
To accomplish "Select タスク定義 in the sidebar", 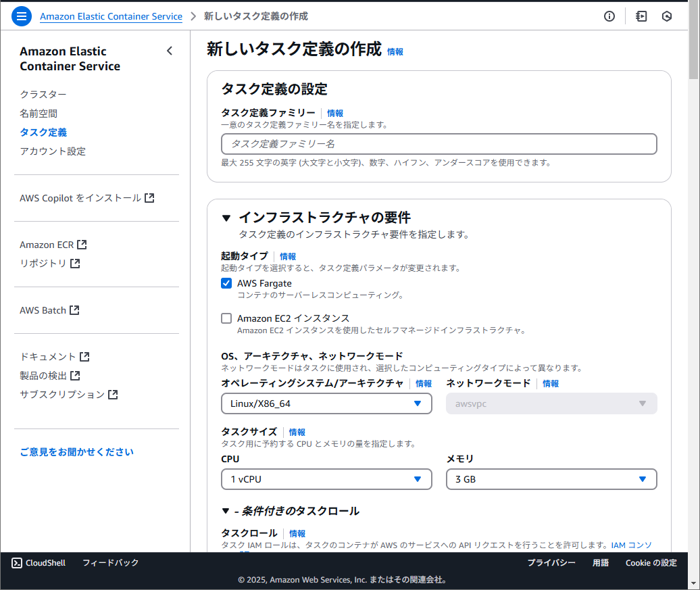I will tap(43, 132).
